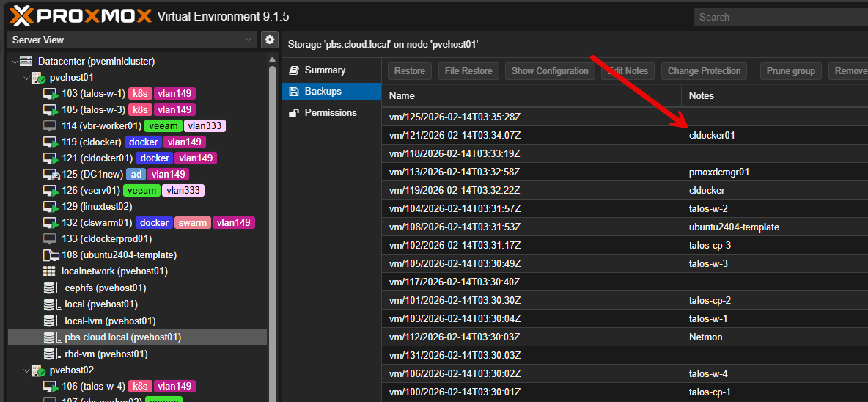Click the VM icon for 106 talos-w-4
The image size is (868, 402).
point(51,386)
